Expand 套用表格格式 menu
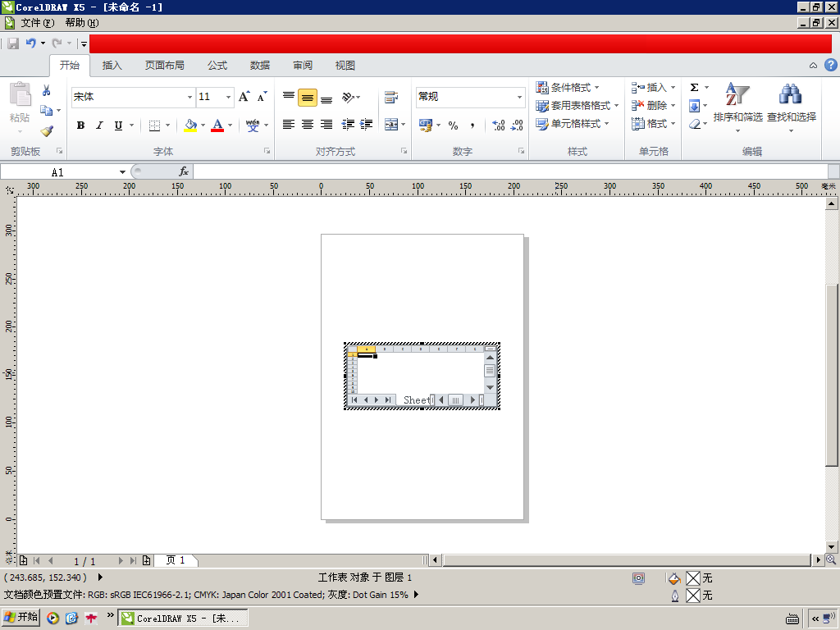The image size is (840, 630). [x=577, y=106]
